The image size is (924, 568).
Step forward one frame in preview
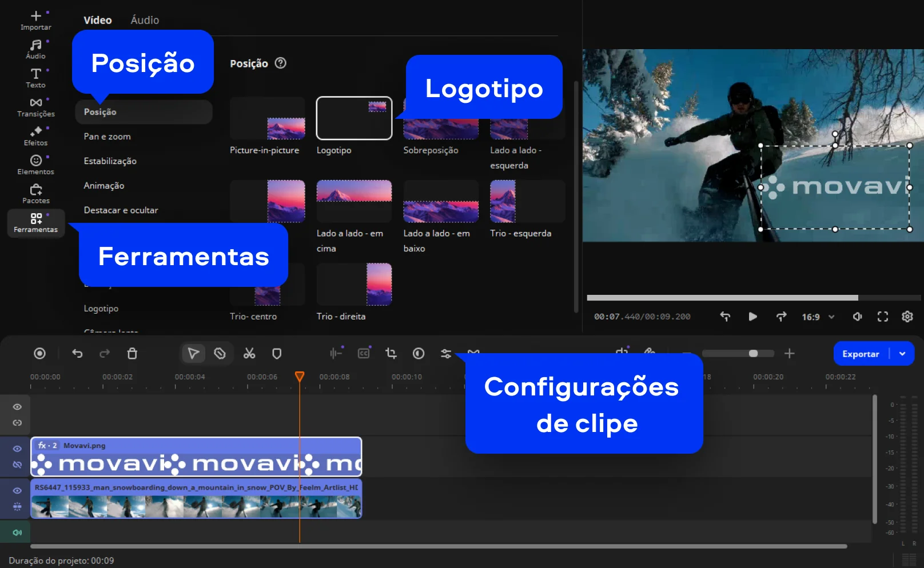781,317
